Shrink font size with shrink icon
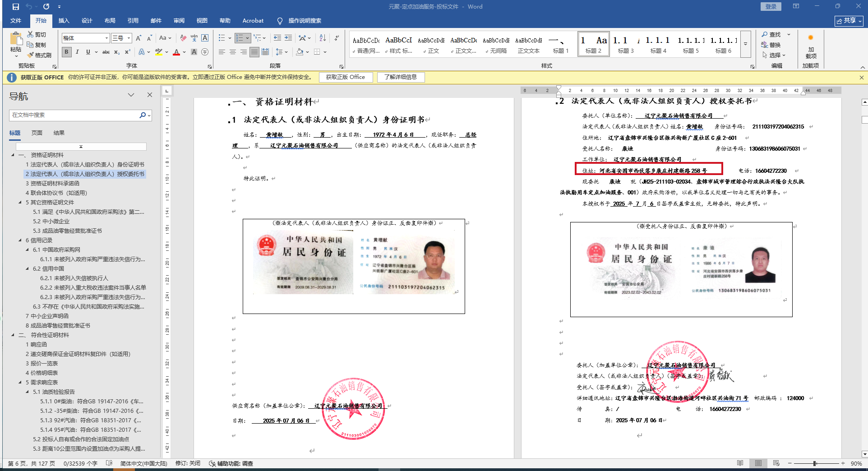Image resolution: width=868 pixels, height=471 pixels. point(149,38)
